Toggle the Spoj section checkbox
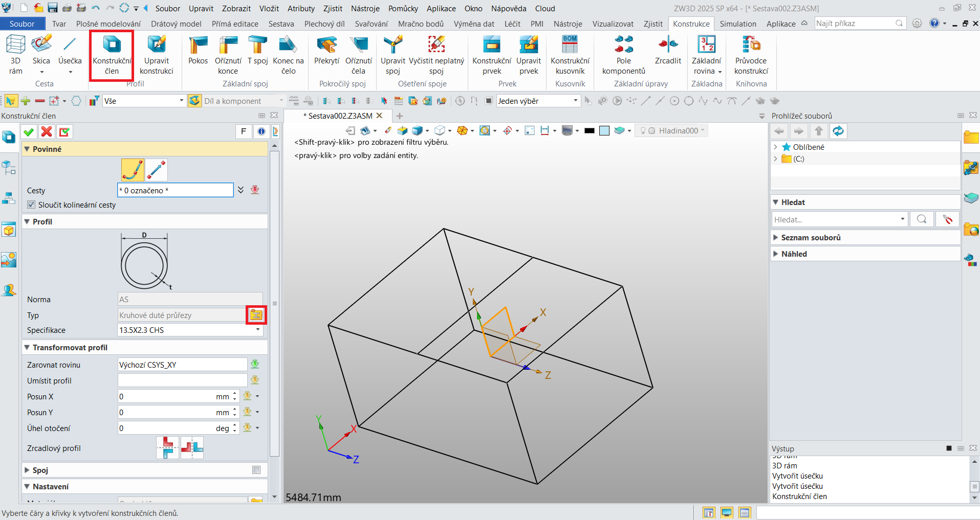 [x=256, y=470]
